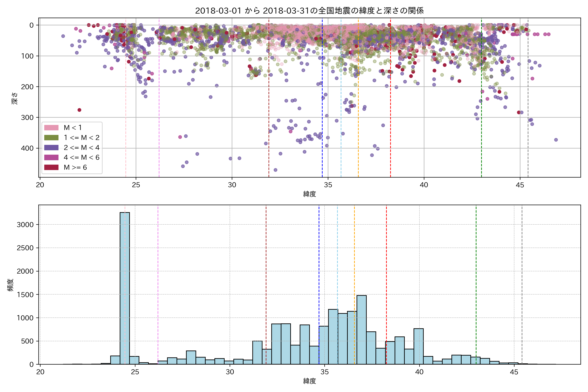Image resolution: width=588 pixels, height=392 pixels.
Task: Click the histogram bar peaking near 1500
Action: (361, 330)
